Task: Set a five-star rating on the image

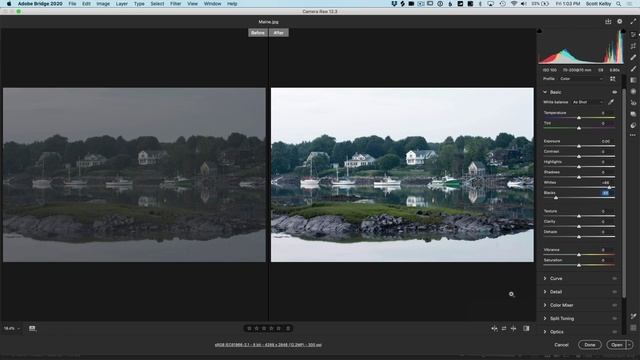Action: [x=279, y=328]
